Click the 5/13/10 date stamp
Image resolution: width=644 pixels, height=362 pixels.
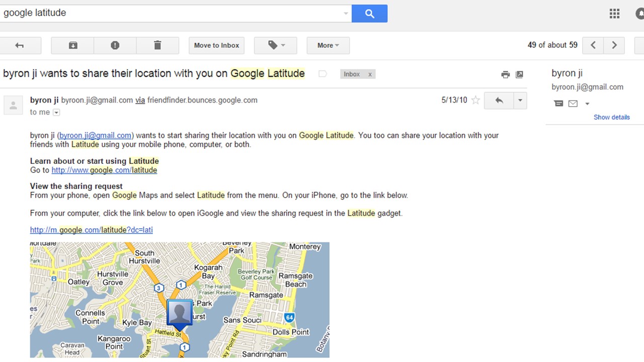pos(454,100)
